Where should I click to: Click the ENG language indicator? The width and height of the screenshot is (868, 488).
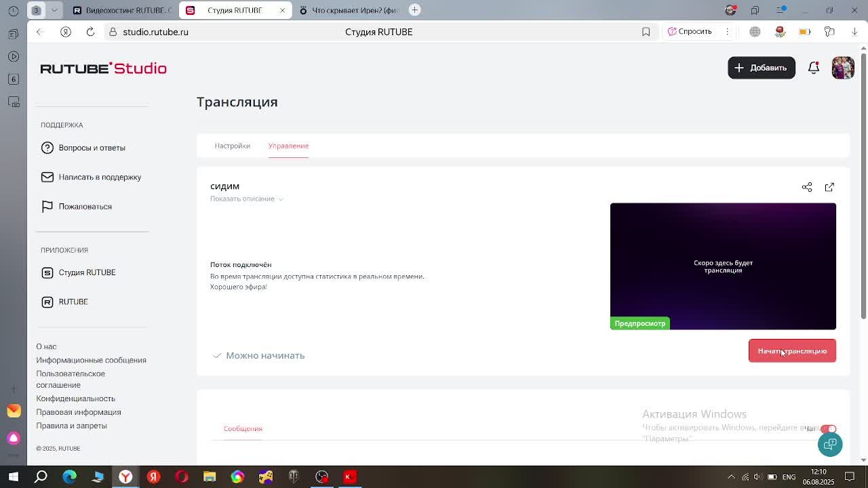click(789, 477)
